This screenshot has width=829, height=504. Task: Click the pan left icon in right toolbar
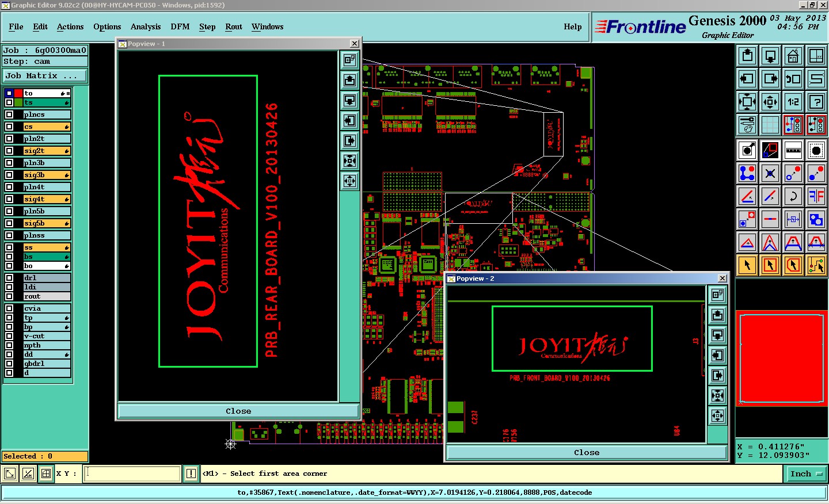(747, 79)
